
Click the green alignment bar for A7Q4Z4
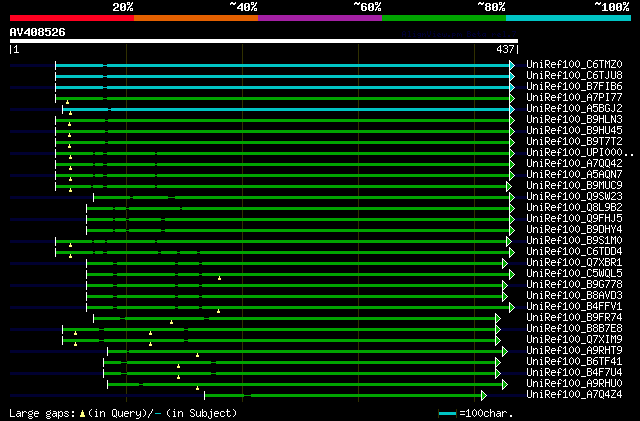click(343, 395)
